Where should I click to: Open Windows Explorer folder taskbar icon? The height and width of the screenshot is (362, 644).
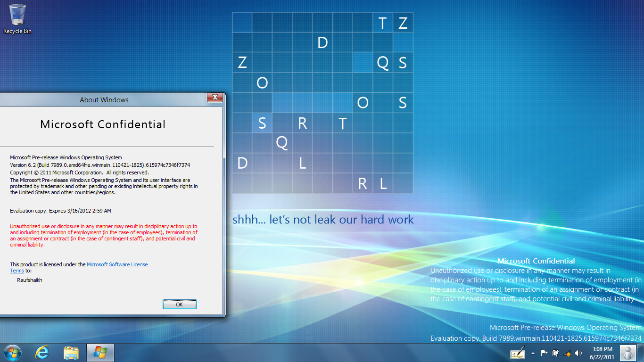coord(71,353)
